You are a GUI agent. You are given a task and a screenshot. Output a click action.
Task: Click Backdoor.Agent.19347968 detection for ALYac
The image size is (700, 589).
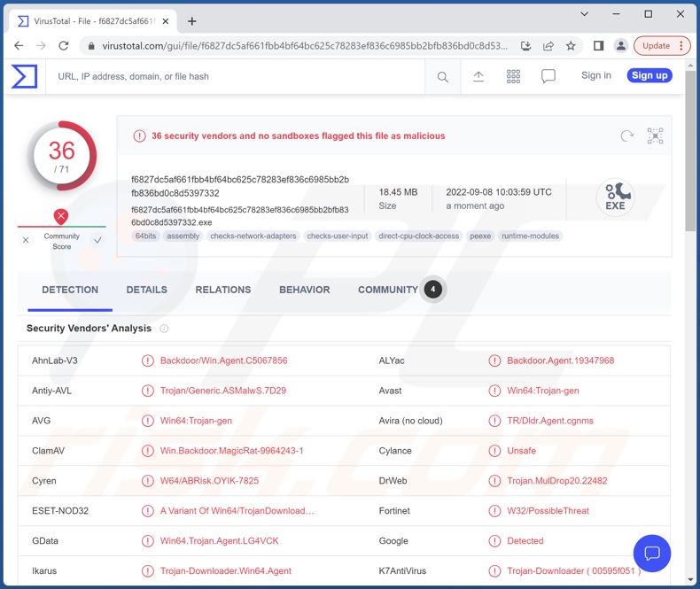pos(561,360)
